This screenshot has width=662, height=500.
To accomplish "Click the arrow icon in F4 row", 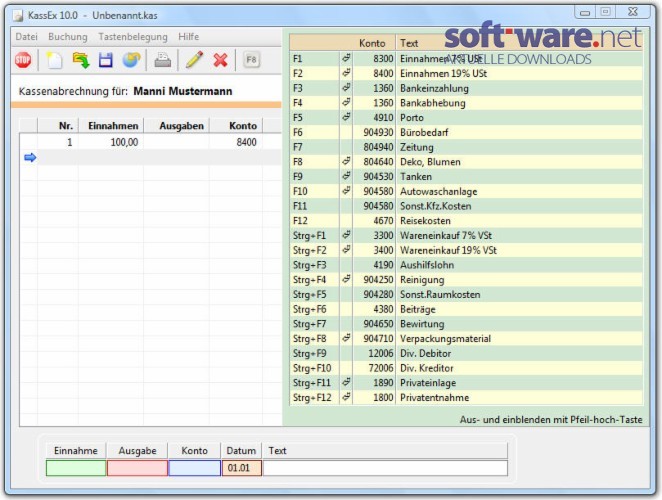I will 346,102.
